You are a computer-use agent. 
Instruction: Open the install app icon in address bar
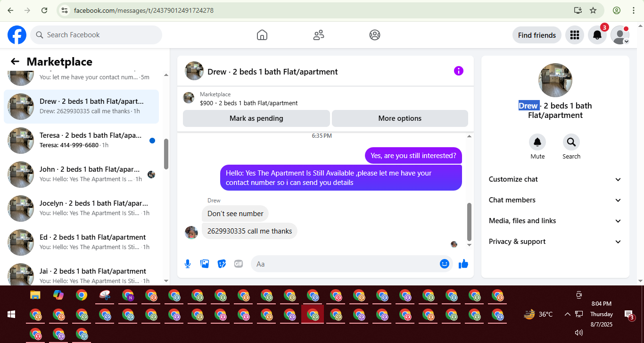coord(578,10)
